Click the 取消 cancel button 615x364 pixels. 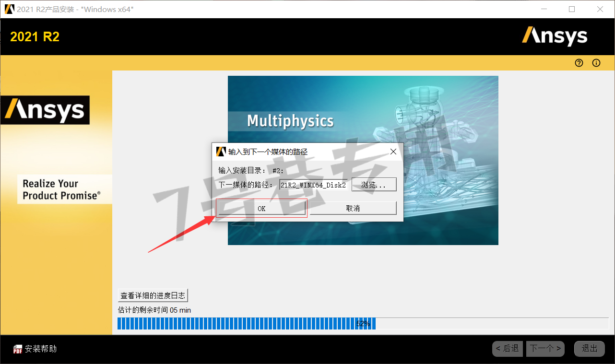coord(353,208)
